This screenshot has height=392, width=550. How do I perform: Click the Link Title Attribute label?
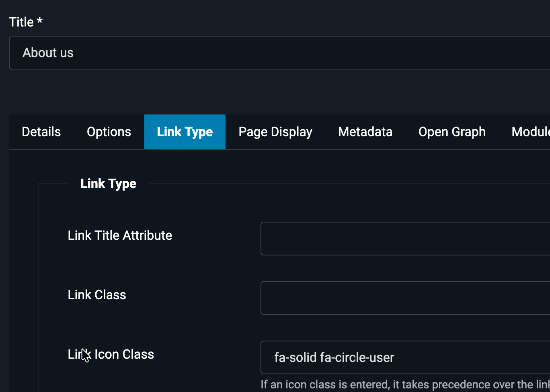click(120, 235)
